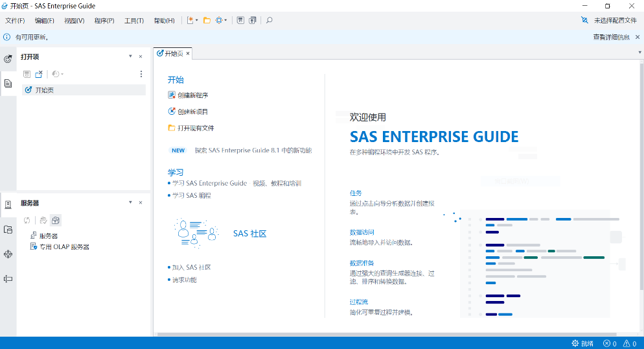Click the 打开现有文件 link
Screen dimensions: 644x349
[196, 128]
